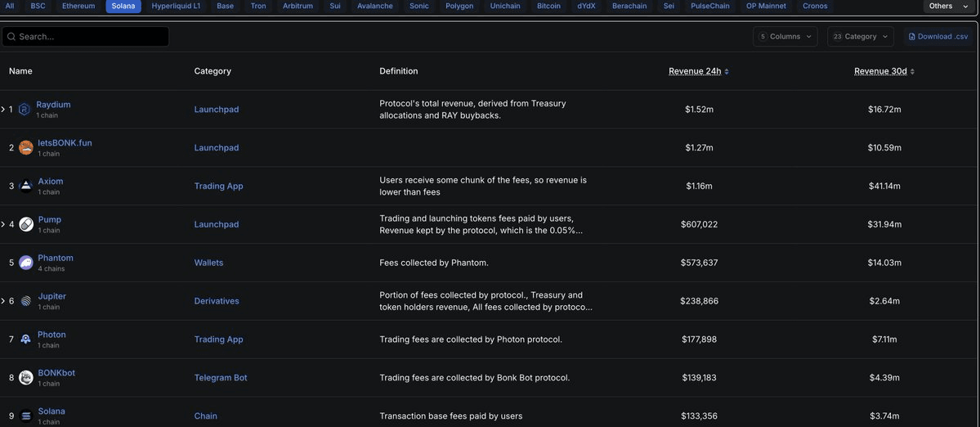Switch to the Ethereum chain tab
This screenshot has width=980, height=427.
click(x=78, y=7)
